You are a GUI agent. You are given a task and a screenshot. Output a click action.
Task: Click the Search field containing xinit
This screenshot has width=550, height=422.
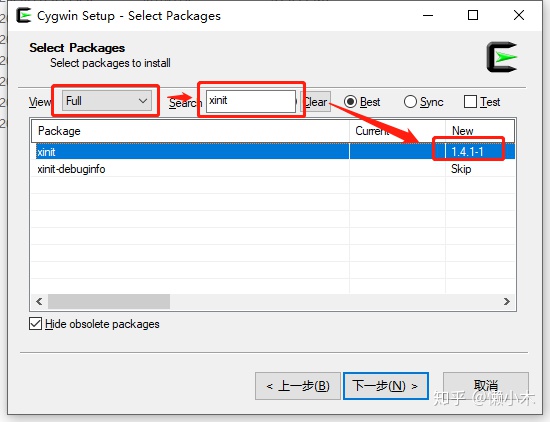[x=251, y=101]
